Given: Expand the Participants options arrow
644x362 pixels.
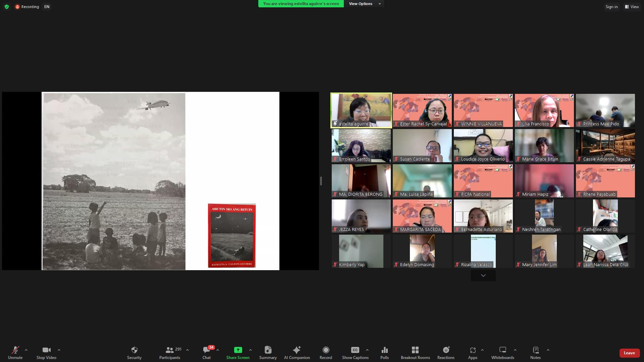Looking at the screenshot, I should pyautogui.click(x=187, y=350).
